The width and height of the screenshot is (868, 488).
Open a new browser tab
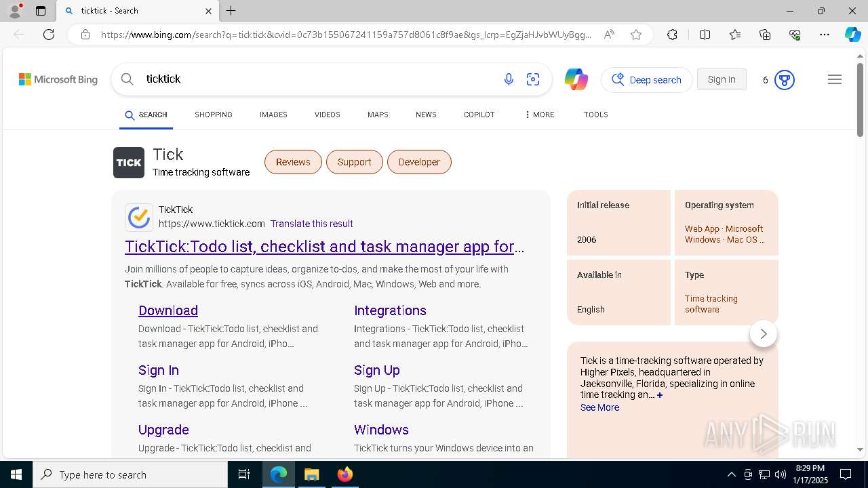click(x=231, y=11)
